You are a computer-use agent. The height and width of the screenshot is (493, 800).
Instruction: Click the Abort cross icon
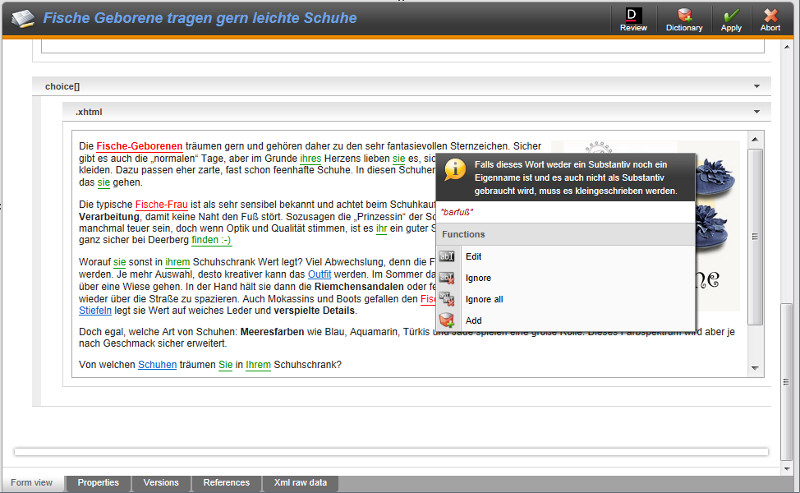coord(770,15)
